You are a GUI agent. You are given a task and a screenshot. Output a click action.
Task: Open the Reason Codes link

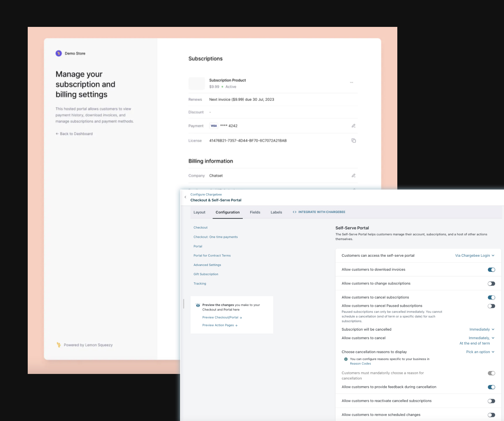pyautogui.click(x=360, y=363)
